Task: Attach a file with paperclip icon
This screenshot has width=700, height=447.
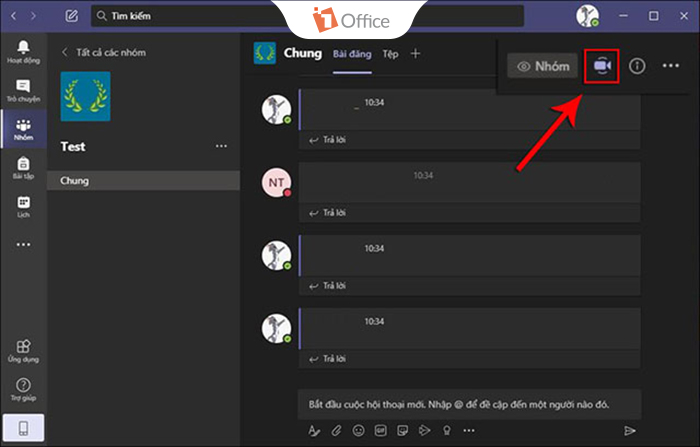Action: (336, 430)
